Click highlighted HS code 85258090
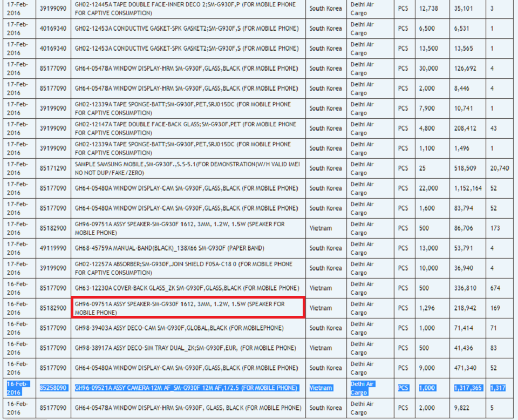The height and width of the screenshot is (420, 518). tap(53, 388)
